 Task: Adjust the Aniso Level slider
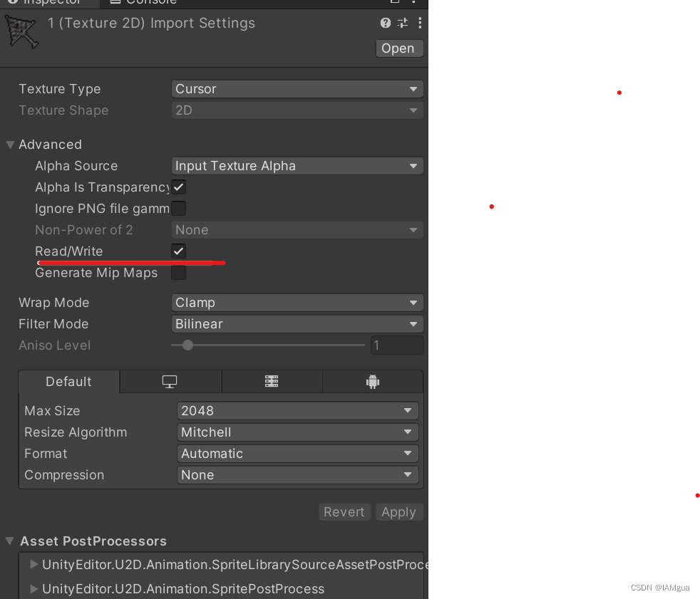187,345
